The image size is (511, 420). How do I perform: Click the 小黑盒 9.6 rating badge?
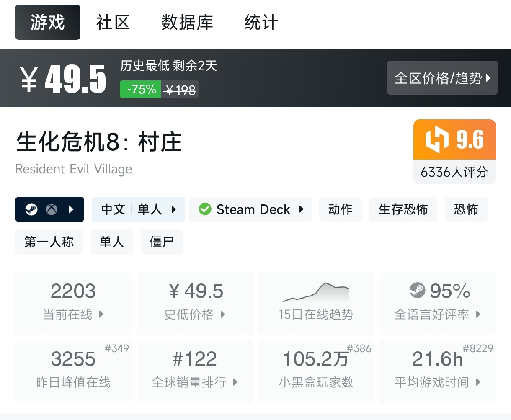point(454,139)
